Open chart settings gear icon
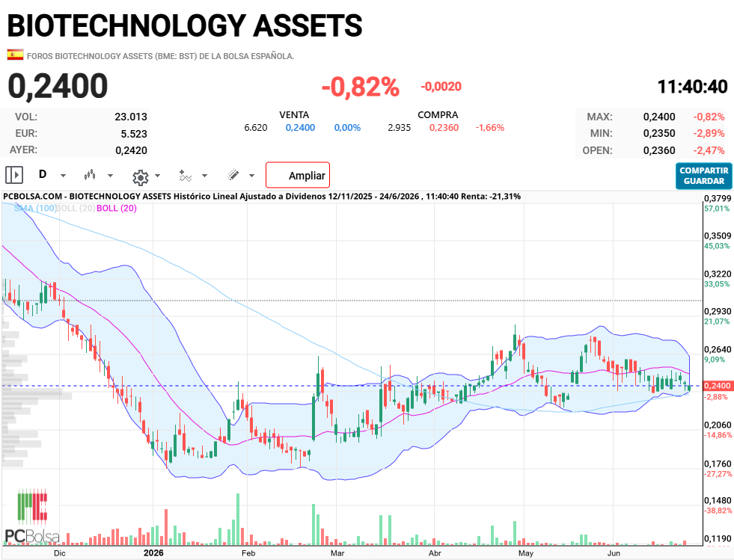The image size is (734, 560). pyautogui.click(x=141, y=177)
